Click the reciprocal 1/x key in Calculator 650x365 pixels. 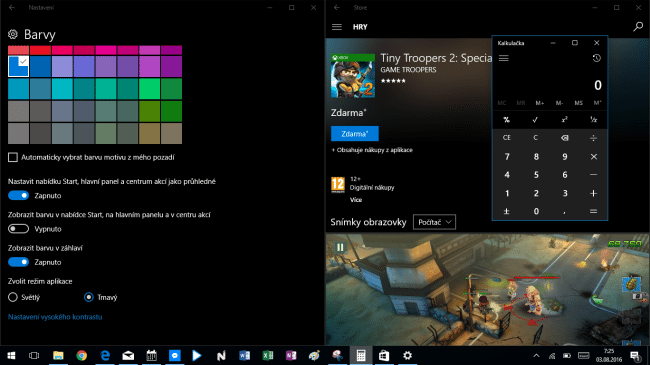(x=594, y=120)
